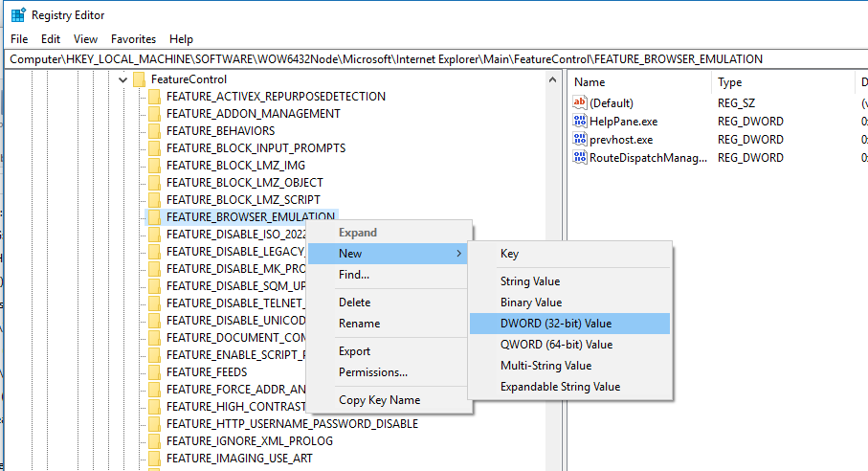The image size is (868, 471).
Task: Click the Registry Editor app icon in title bar
Action: pyautogui.click(x=18, y=15)
